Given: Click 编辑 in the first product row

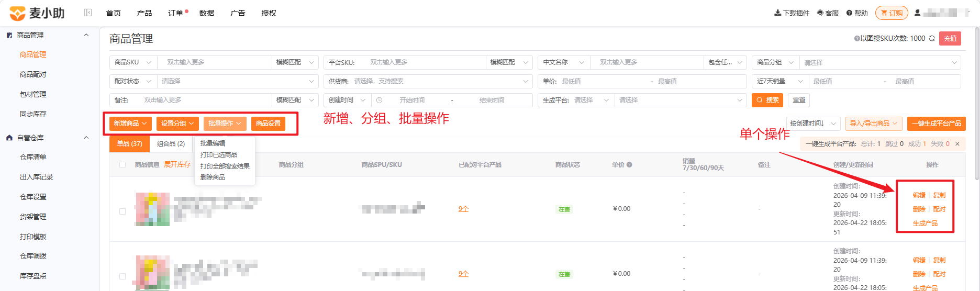Looking at the screenshot, I should coord(919,195).
